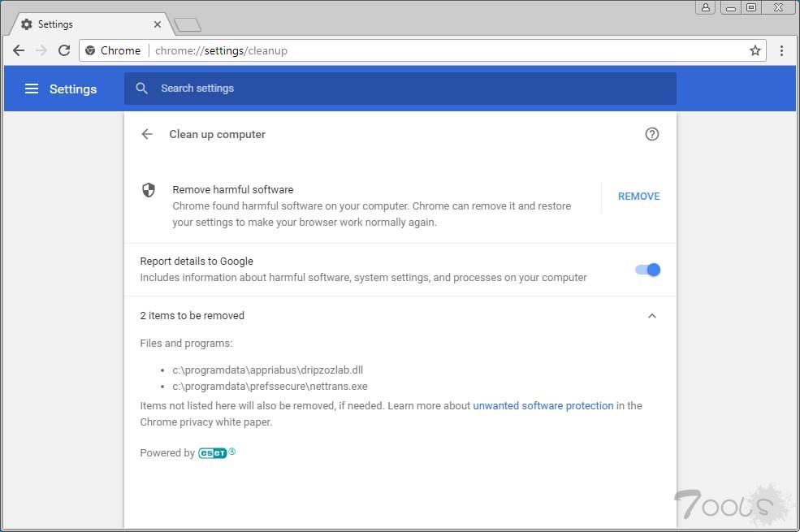Go back with the browser back arrow

[x=19, y=50]
